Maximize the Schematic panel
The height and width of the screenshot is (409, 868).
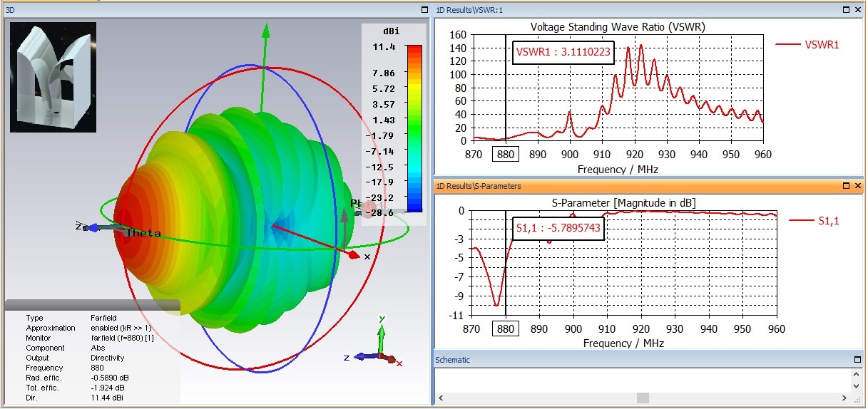coord(857,360)
